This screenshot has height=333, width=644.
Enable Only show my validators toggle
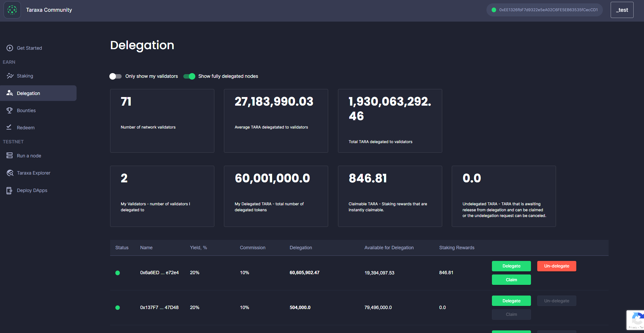pyautogui.click(x=115, y=76)
